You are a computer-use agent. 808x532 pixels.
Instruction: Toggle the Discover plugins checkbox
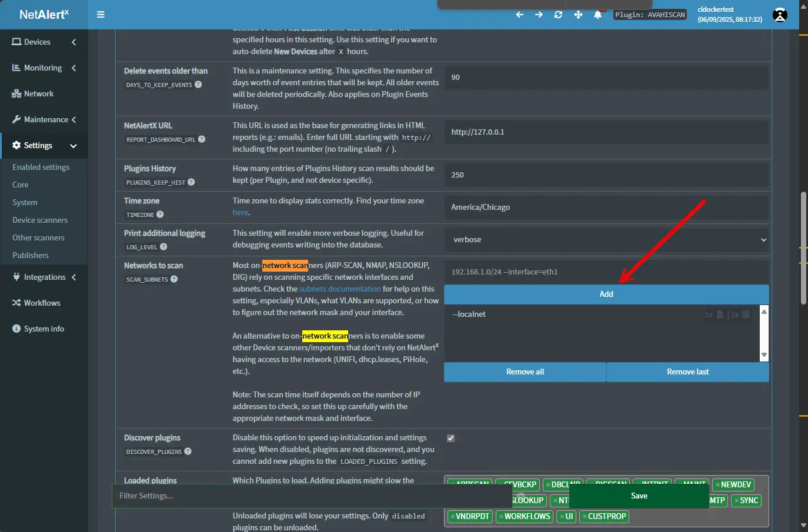450,439
